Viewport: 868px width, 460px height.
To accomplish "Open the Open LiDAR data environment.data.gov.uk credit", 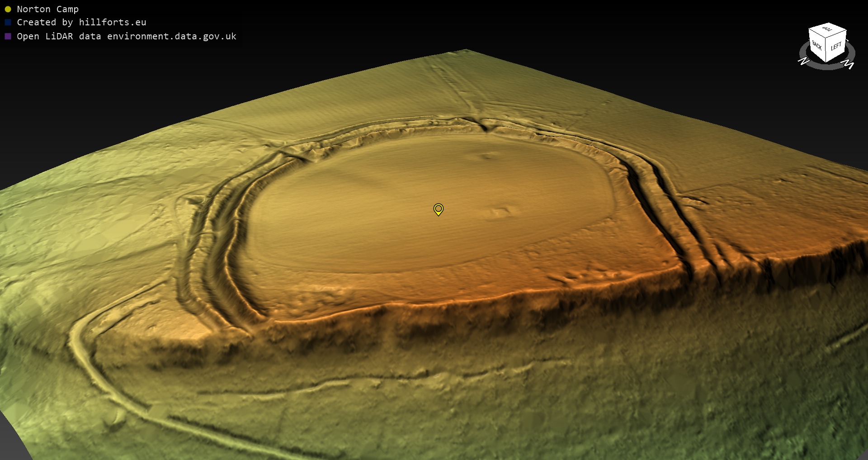I will tap(127, 37).
